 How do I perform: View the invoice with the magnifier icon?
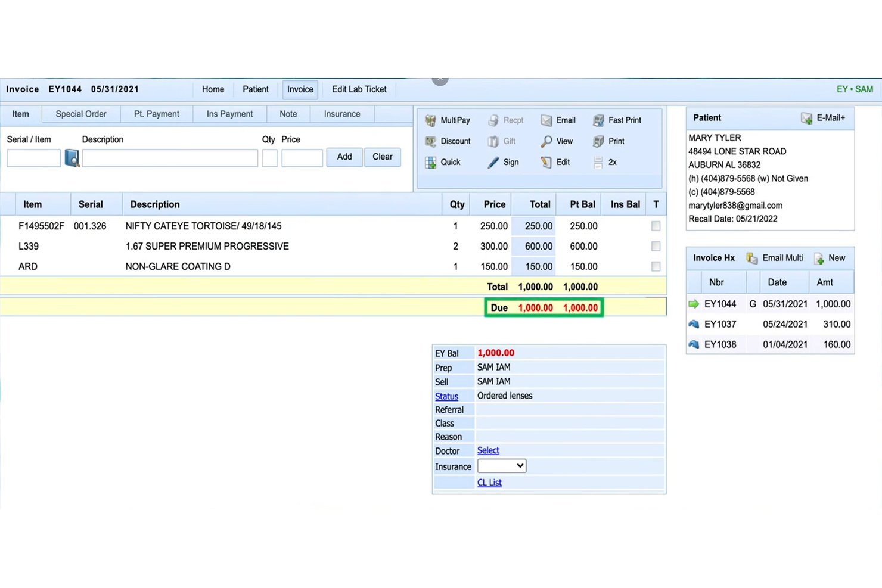[x=546, y=141]
